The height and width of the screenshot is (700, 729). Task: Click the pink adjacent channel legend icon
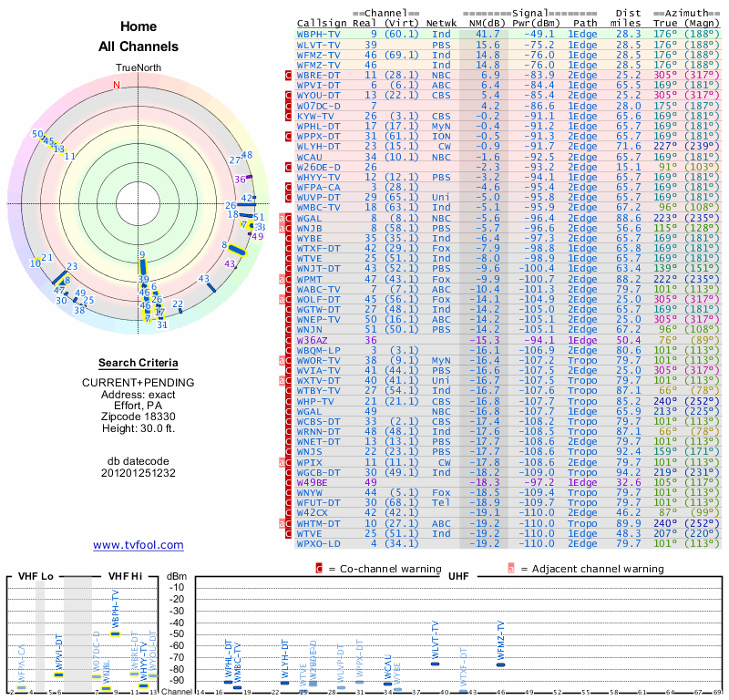coord(511,569)
